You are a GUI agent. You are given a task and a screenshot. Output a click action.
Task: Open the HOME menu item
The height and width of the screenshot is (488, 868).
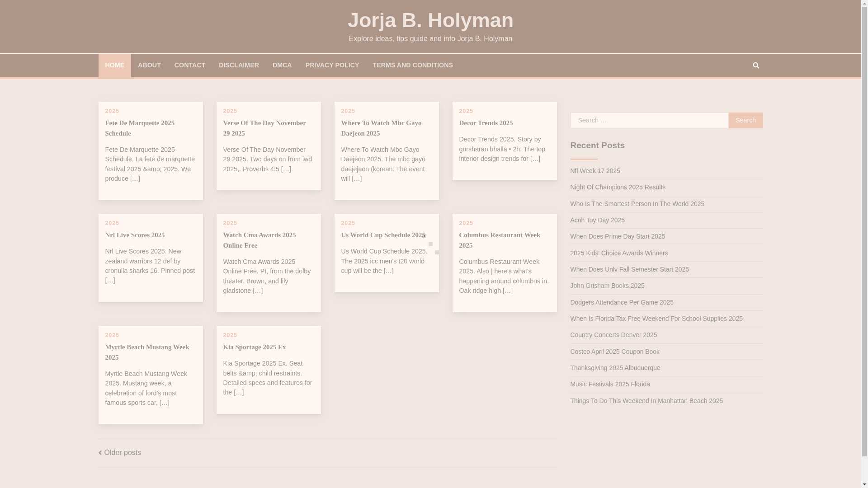coord(114,66)
